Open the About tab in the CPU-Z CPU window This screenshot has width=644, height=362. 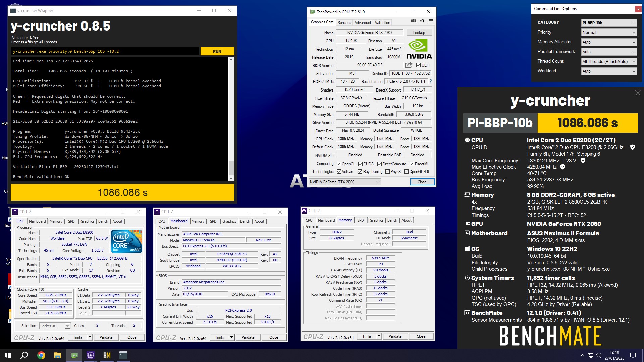pos(117,221)
